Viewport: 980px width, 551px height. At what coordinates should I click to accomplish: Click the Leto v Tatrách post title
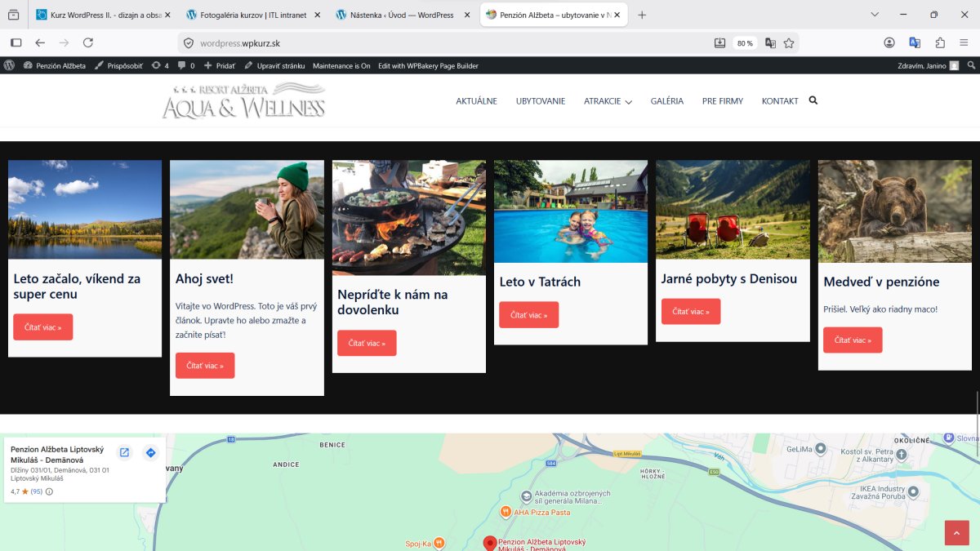[540, 282]
